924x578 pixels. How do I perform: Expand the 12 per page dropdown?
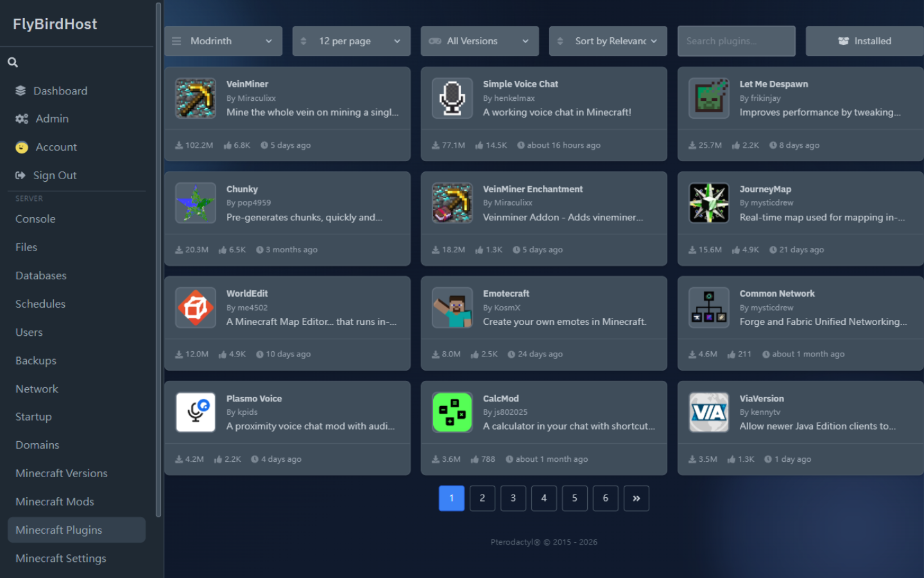352,41
